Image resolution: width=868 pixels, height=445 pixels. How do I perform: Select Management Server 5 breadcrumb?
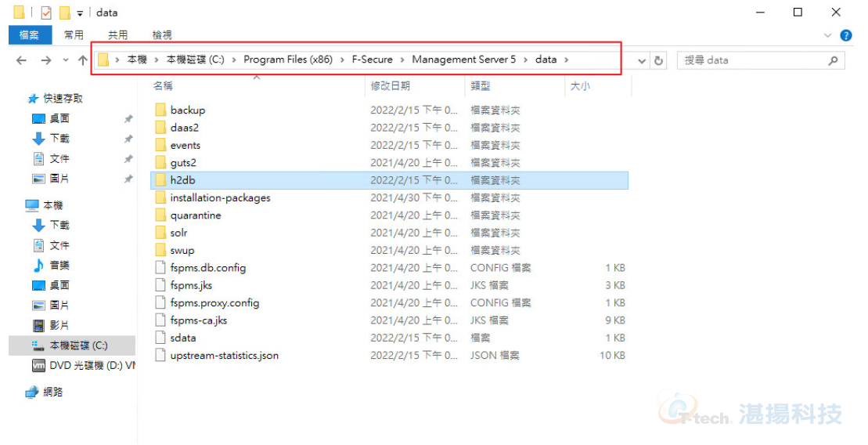coord(464,60)
